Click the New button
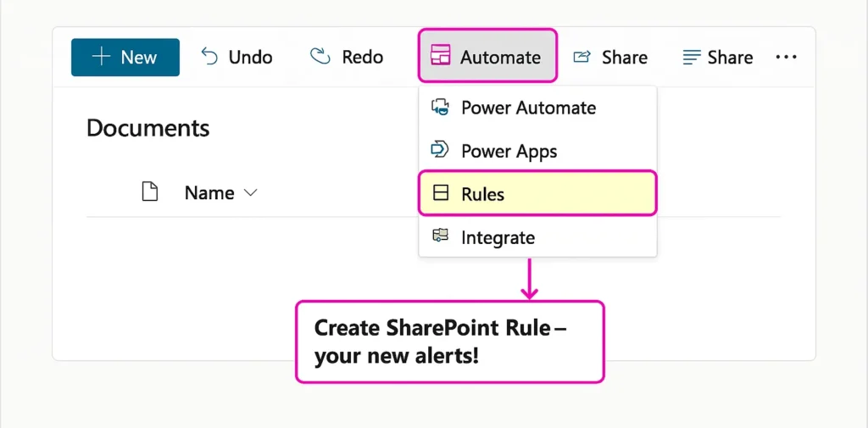The image size is (868, 428). pos(125,57)
